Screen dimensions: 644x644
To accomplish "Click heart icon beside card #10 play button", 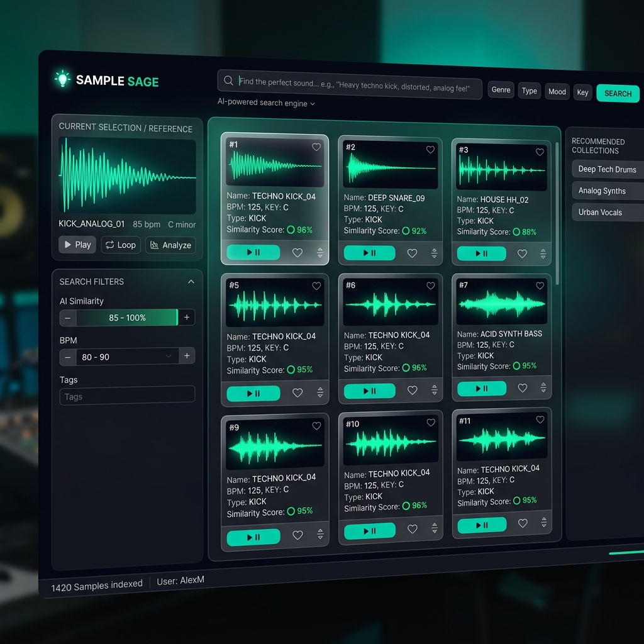I will tap(413, 529).
